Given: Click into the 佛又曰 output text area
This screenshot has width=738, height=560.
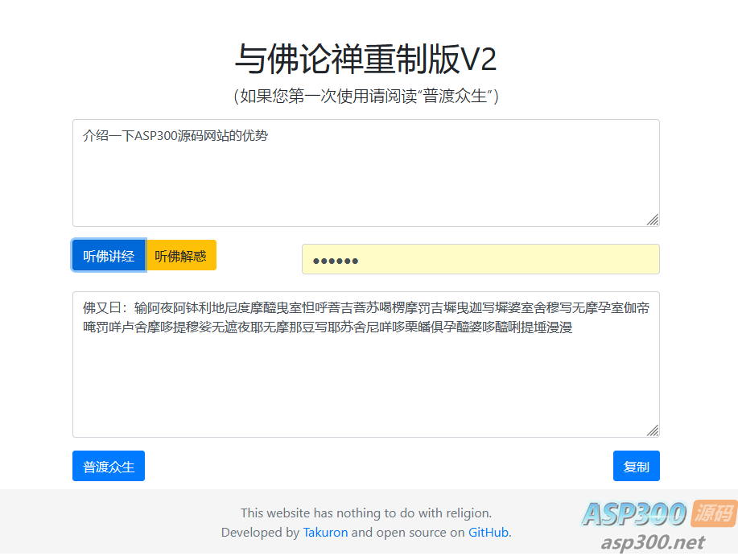Looking at the screenshot, I should (366, 364).
